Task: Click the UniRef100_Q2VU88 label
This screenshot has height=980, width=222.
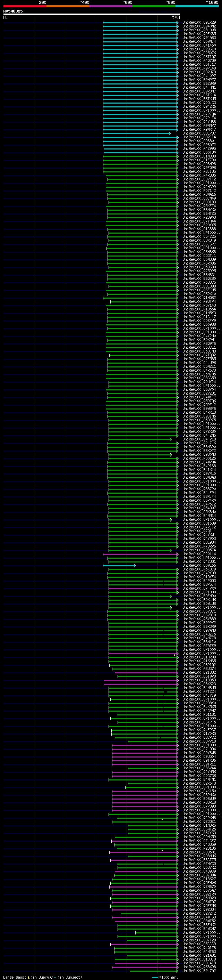Action: pos(199,122)
